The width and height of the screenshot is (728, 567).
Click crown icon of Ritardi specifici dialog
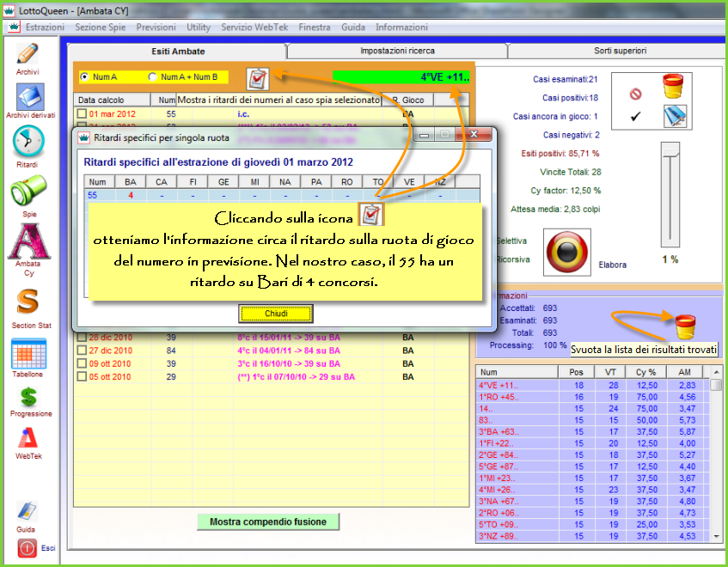point(84,137)
